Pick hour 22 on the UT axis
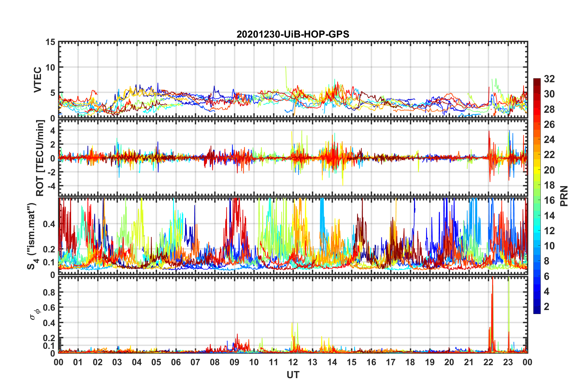The image size is (586, 392). (488, 362)
